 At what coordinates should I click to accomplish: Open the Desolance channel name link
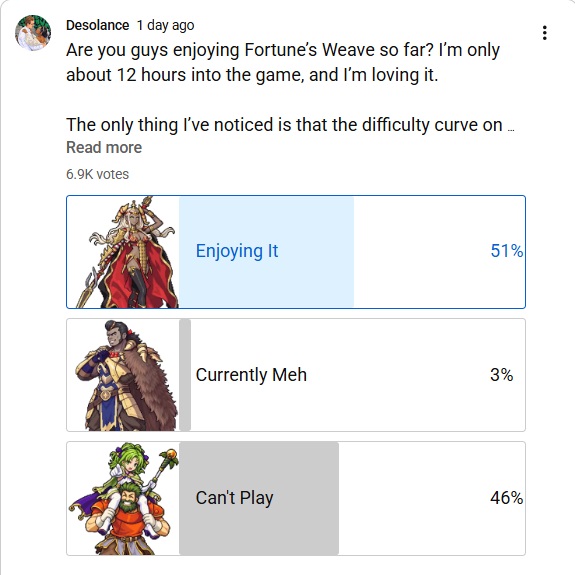(98, 25)
